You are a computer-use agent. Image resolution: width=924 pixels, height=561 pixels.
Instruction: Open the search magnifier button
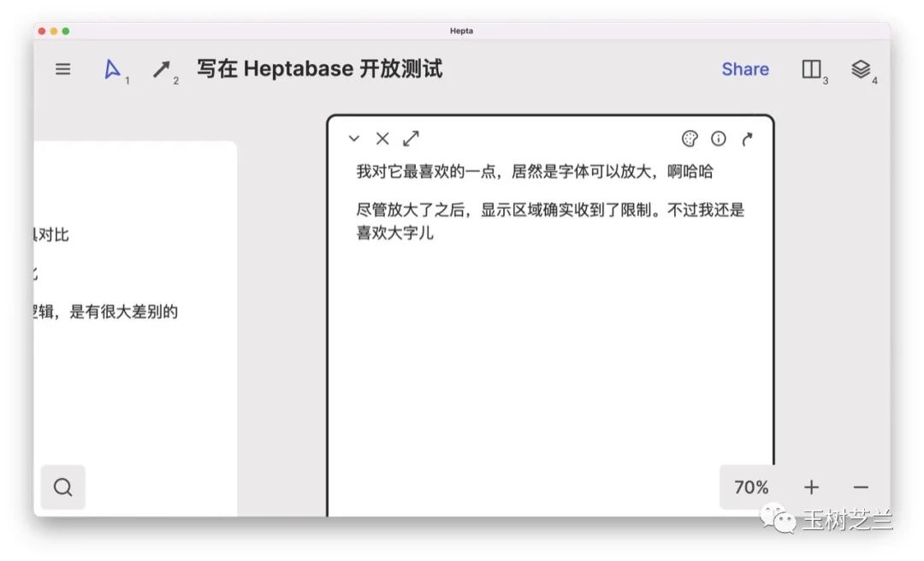point(63,487)
